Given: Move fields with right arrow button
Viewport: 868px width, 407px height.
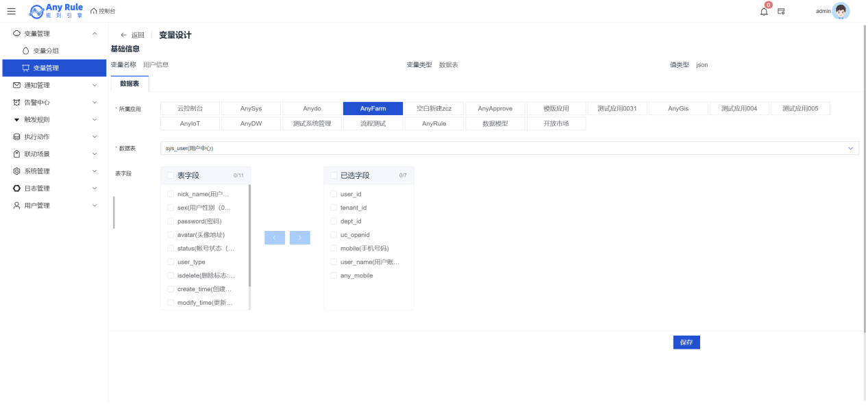Looking at the screenshot, I should pyautogui.click(x=300, y=238).
